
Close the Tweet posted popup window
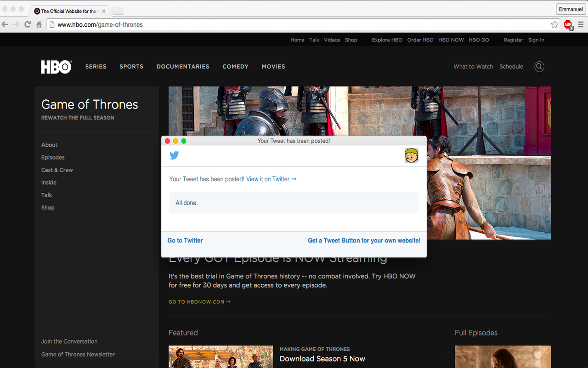click(168, 141)
